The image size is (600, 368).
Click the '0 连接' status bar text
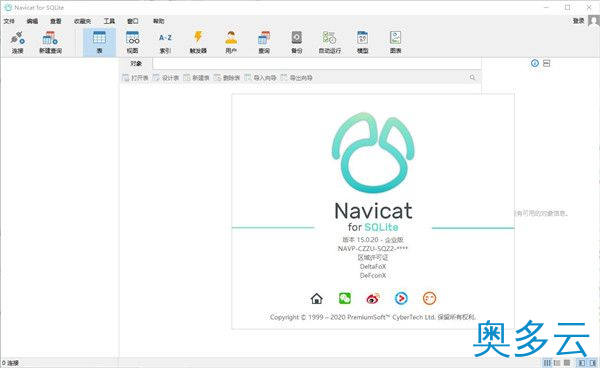click(x=10, y=363)
